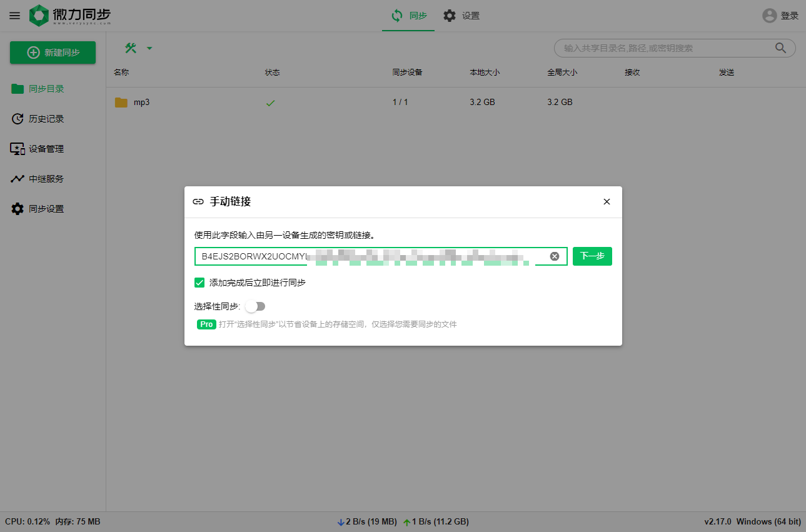
Task: Click the 接收 column header
Action: point(632,73)
